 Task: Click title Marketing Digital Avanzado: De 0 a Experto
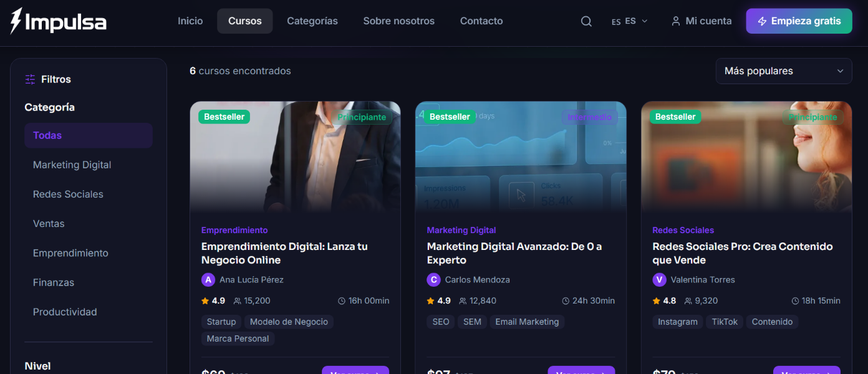[x=514, y=253]
